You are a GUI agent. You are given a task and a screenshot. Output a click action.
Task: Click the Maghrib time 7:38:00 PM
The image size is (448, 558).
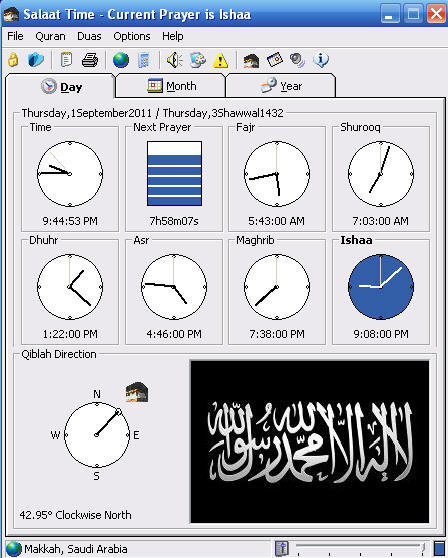(277, 334)
